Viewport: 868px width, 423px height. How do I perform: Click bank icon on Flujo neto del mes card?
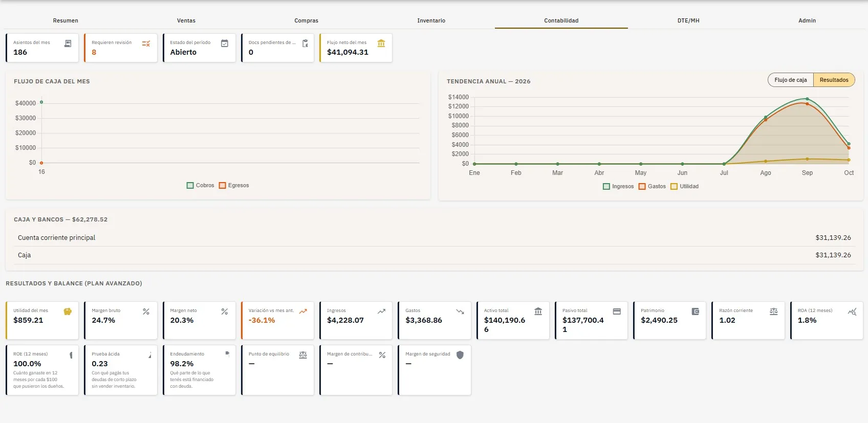381,43
